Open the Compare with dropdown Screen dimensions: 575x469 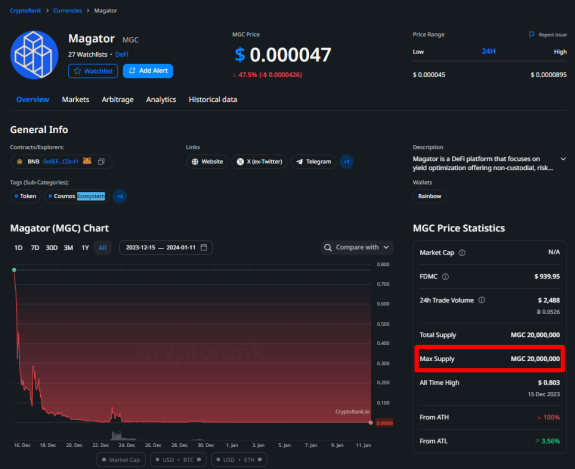pyautogui.click(x=357, y=248)
